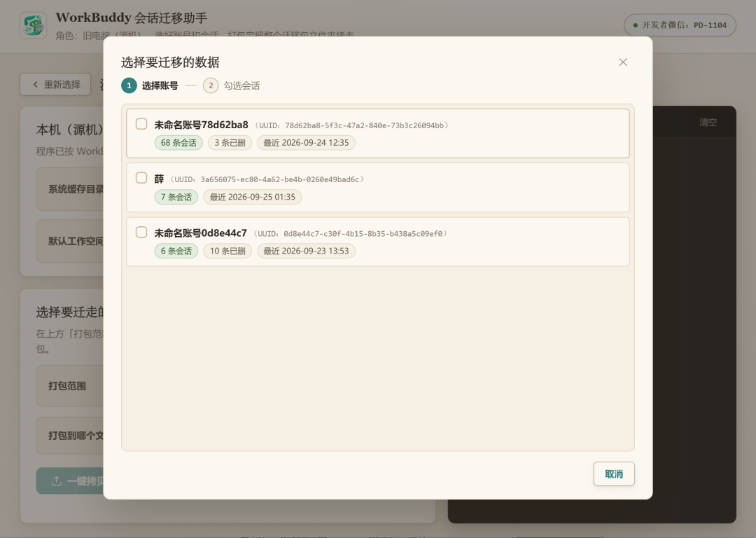Click the 最近 2026-09-23 13:53 tag

[306, 251]
